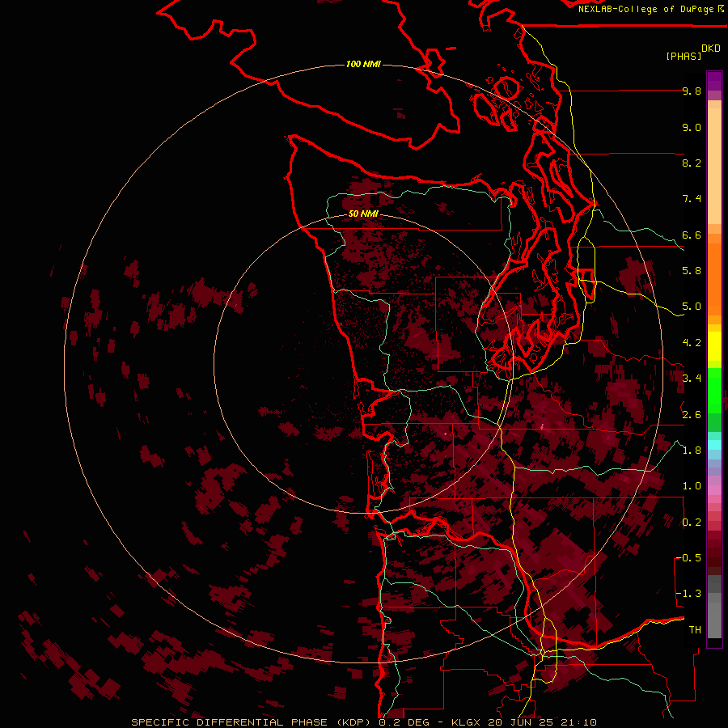Screen dimensions: 728x728
Task: Select the 5.0 scale value
Action: point(692,307)
